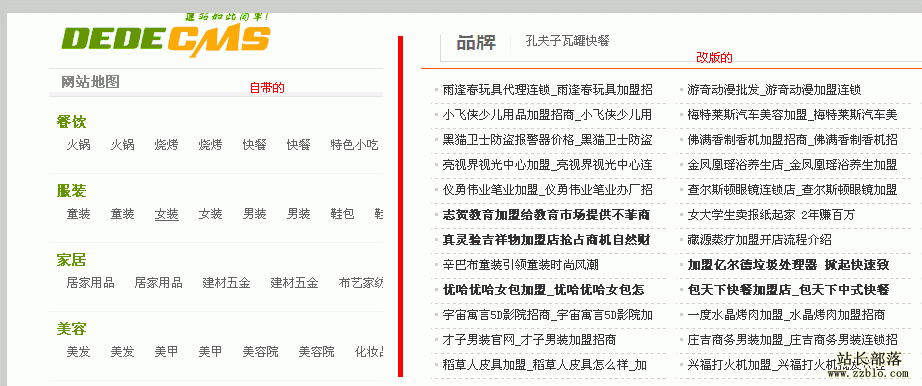Open the 梅特莱斯汽车美容加盟 article
Screen dimensions: 922x386
(x=792, y=115)
